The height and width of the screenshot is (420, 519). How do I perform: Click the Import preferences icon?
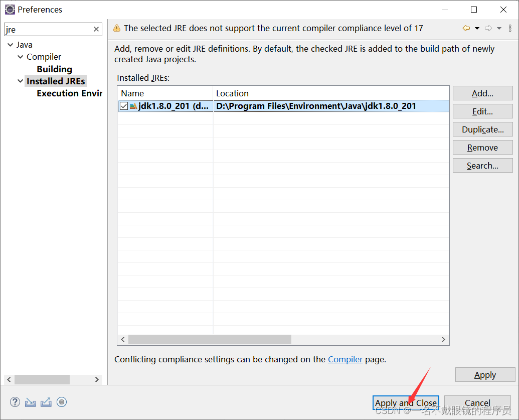31,402
